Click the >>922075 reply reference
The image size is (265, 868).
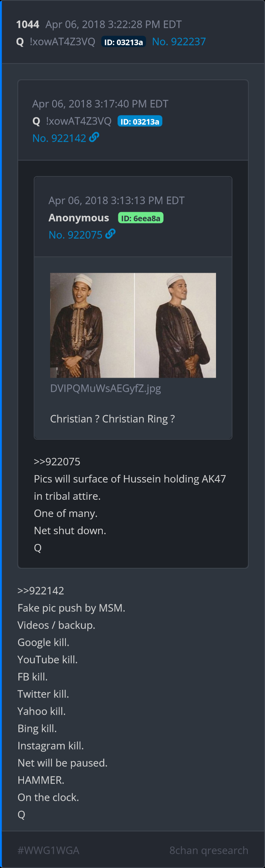[x=57, y=462]
